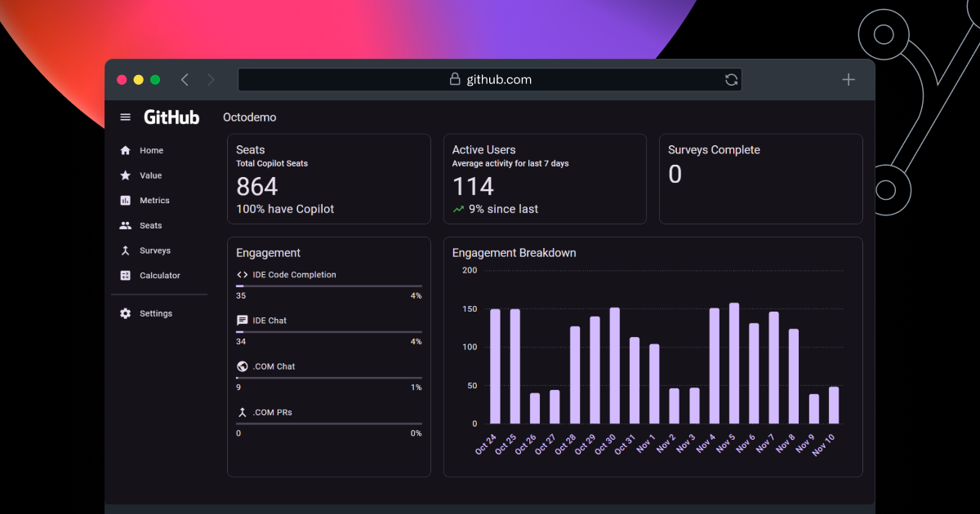Click 'Total Copilot Seats' subtitle

click(x=272, y=164)
